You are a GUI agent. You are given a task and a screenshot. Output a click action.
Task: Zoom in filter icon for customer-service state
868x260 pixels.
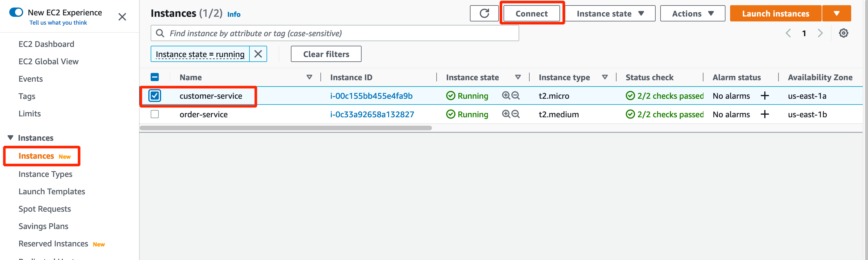coord(506,96)
